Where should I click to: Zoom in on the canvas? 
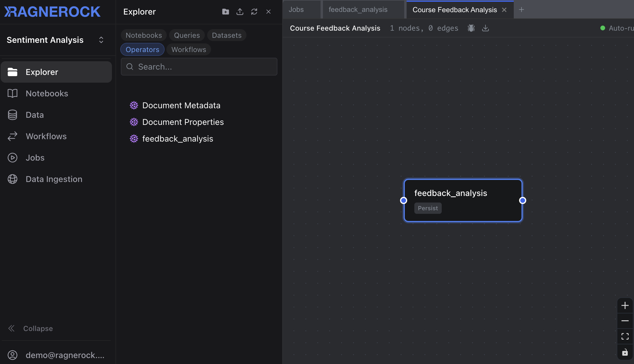click(625, 305)
